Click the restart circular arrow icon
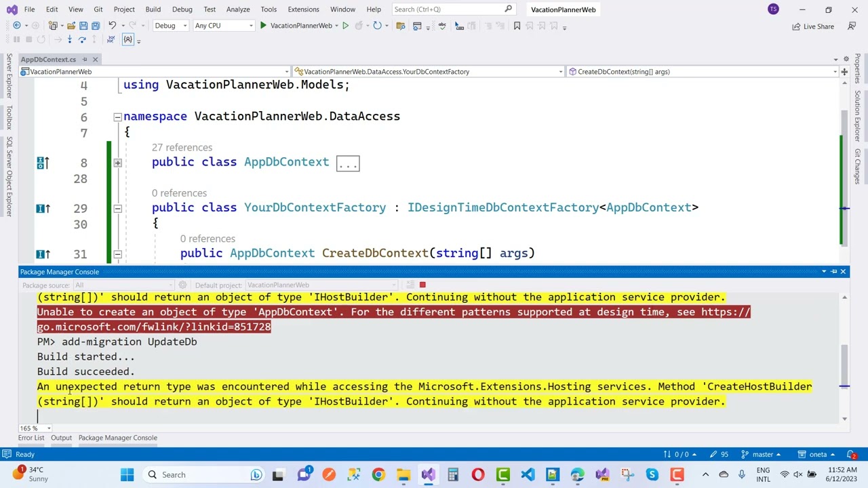The width and height of the screenshot is (868, 488). point(377,26)
